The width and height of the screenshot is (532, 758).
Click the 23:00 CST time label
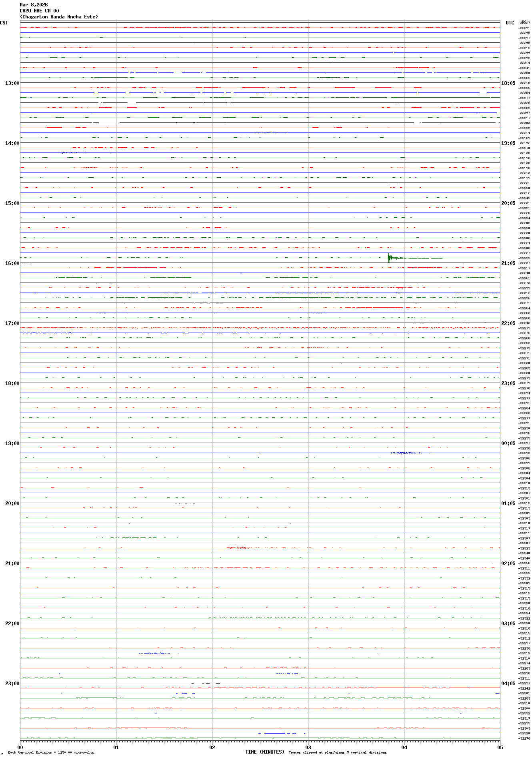[x=12, y=684]
